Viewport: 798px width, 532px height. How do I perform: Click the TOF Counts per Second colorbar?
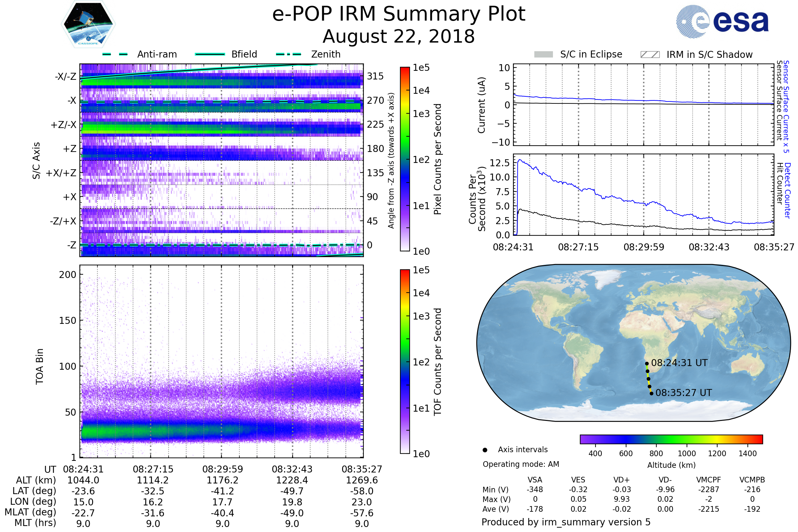405,361
